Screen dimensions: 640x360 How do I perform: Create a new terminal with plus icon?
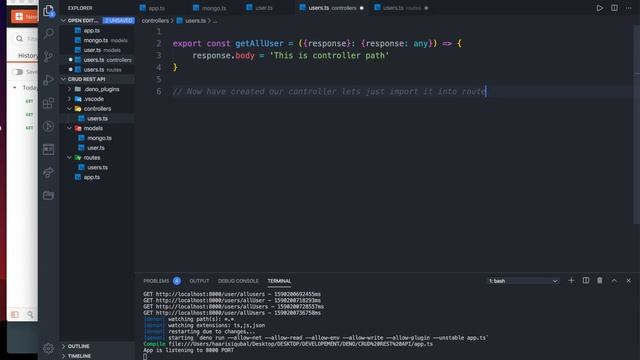click(571, 280)
